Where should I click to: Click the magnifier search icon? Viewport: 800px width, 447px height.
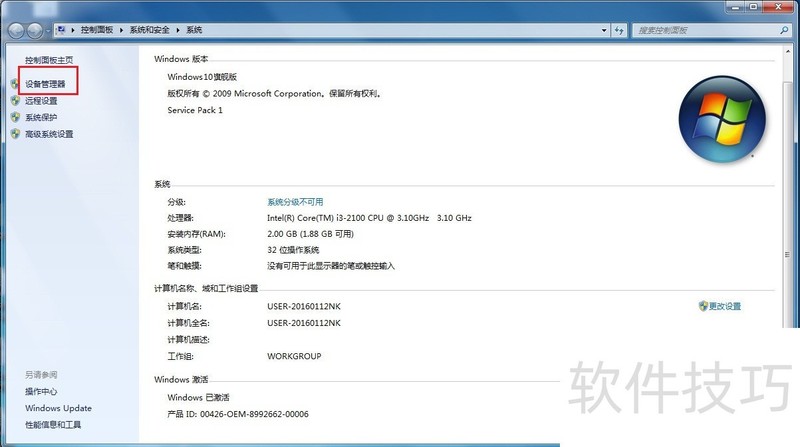click(x=785, y=30)
